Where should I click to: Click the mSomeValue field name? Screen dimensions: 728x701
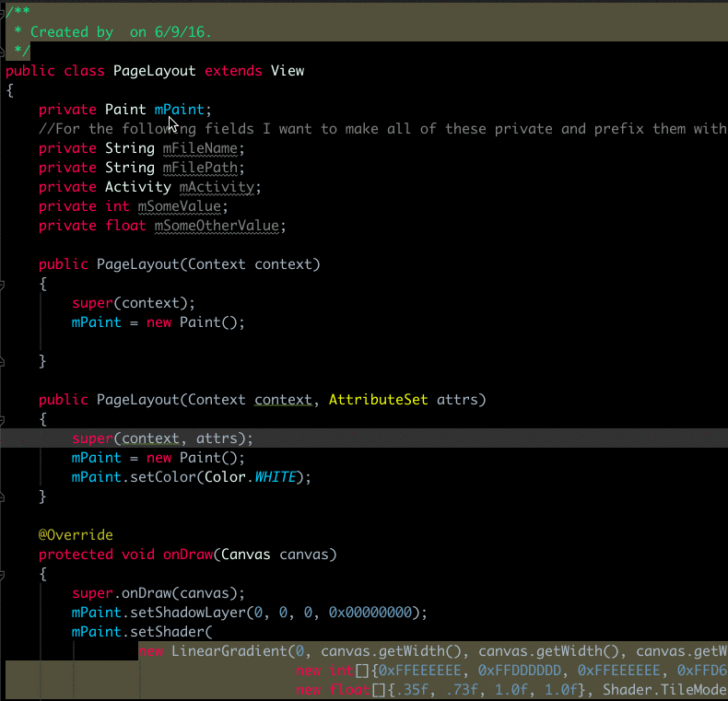pos(179,206)
